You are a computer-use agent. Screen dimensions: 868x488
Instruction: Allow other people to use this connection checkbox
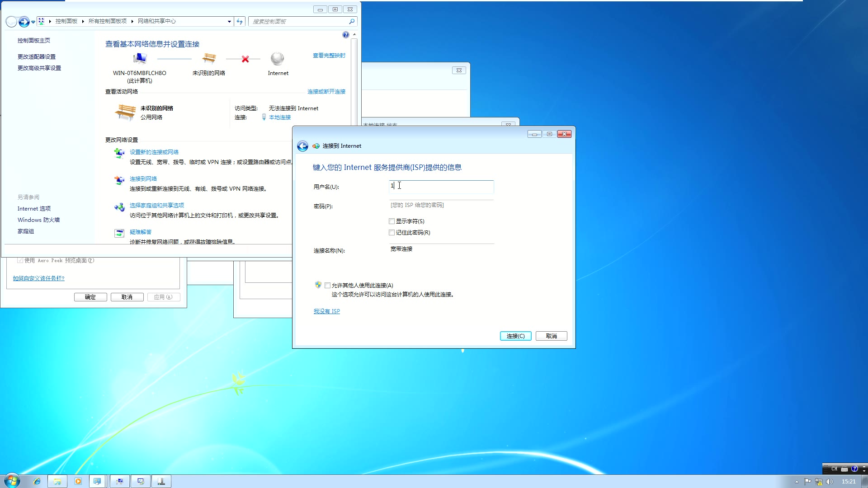[x=327, y=286]
